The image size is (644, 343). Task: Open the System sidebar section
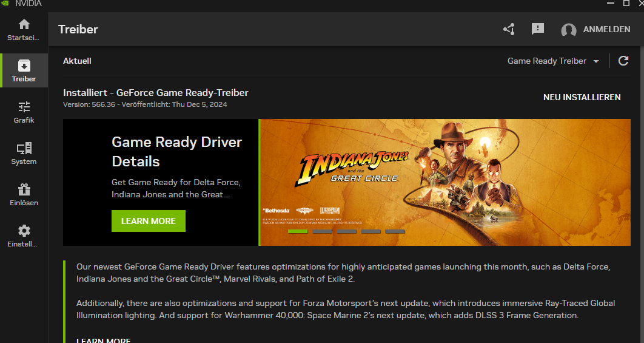tap(24, 154)
